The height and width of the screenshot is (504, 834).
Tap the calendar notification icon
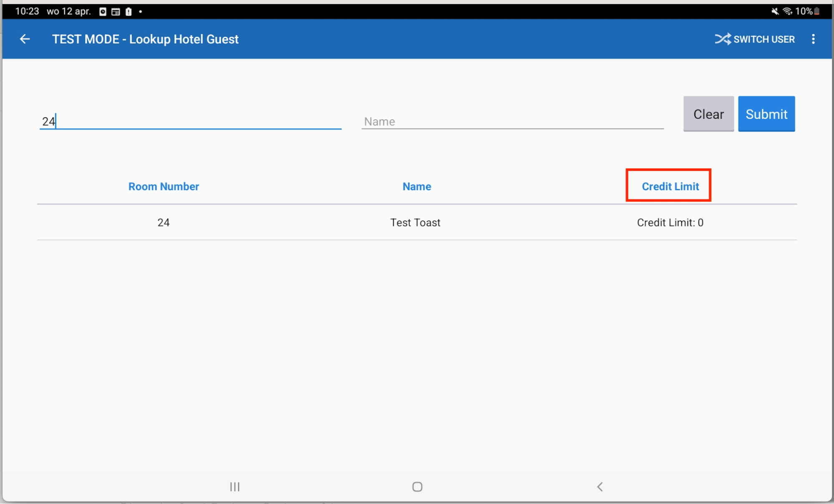pos(115,12)
